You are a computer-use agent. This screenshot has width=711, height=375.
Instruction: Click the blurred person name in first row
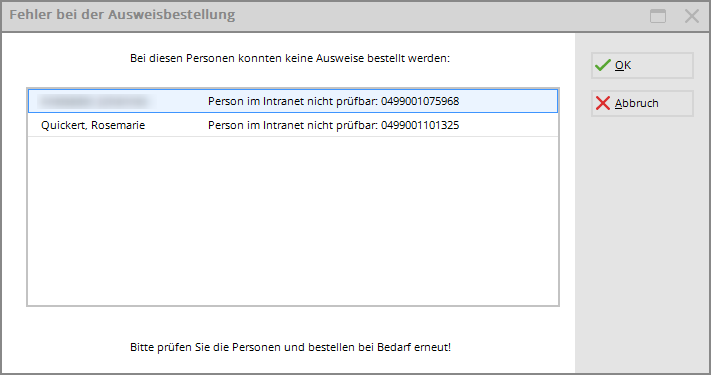93,101
